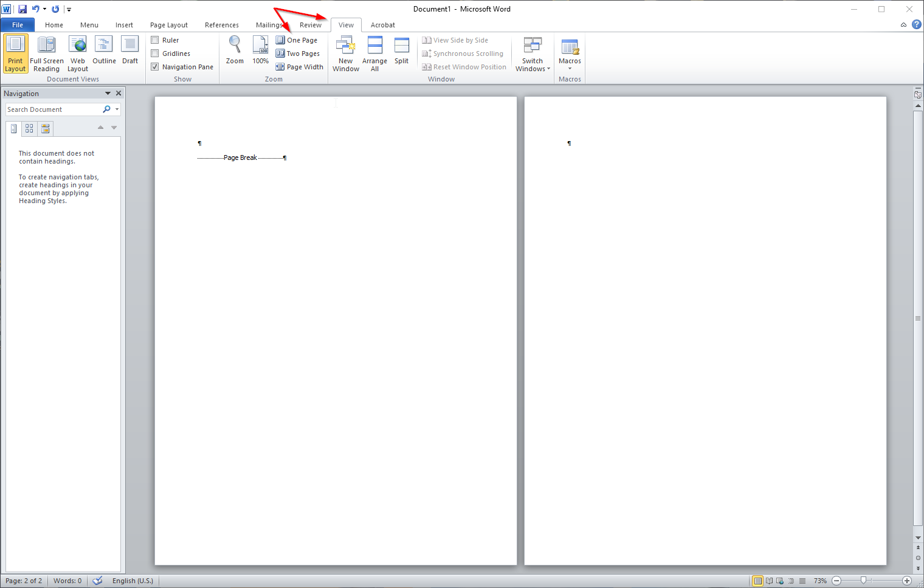Minimize the ribbon with caret icon
924x588 pixels.
tap(903, 25)
